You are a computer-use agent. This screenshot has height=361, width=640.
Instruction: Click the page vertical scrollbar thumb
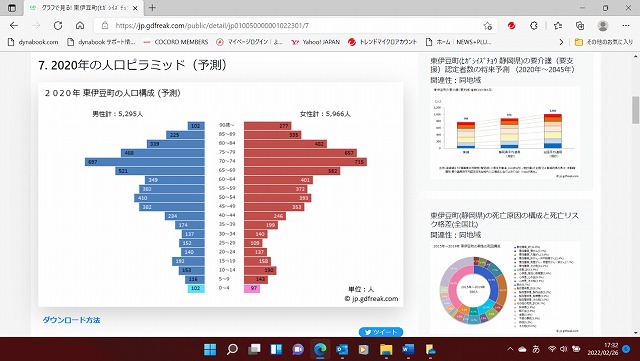[x=636, y=109]
